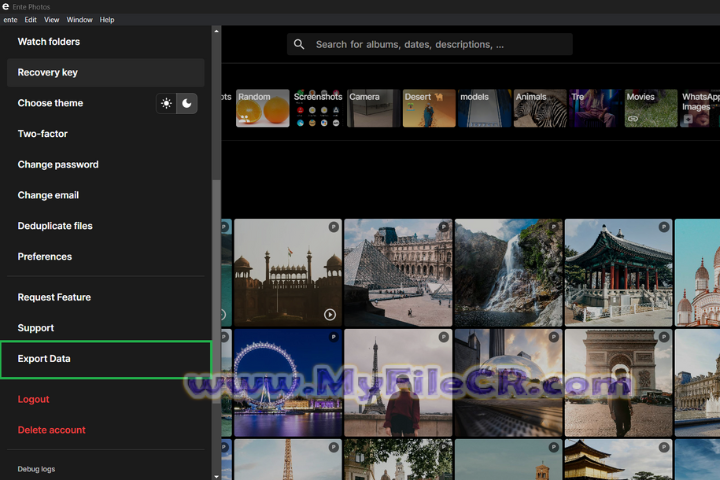Click badge icon on Korean pavilion photo

[x=664, y=227]
